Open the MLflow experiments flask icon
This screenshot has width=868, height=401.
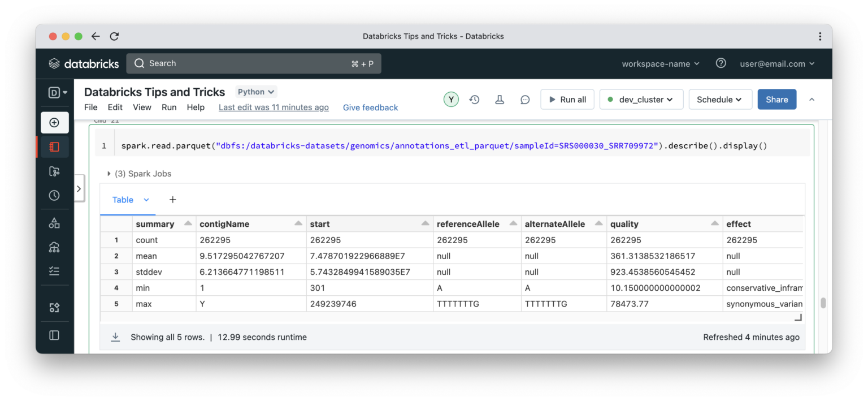coord(500,99)
